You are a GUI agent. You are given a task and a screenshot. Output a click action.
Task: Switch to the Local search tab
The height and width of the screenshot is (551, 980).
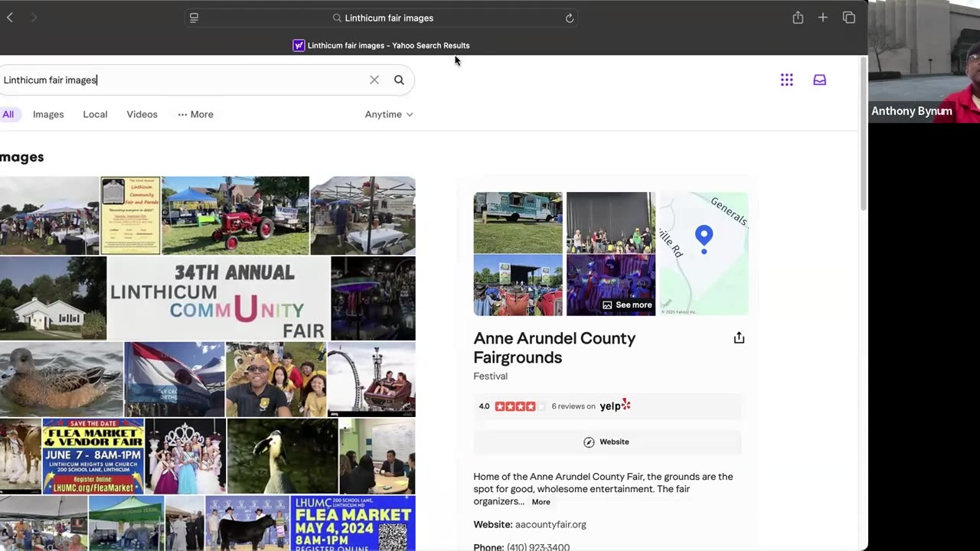95,114
